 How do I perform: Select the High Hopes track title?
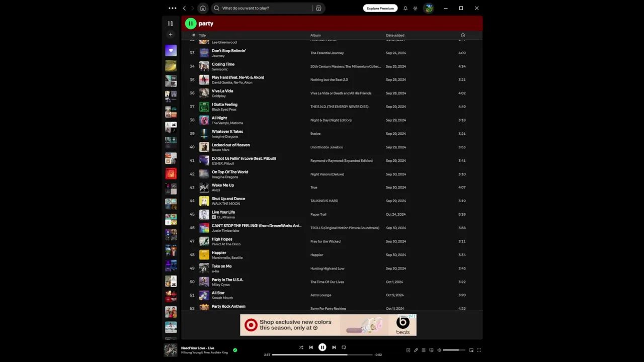pos(222,239)
